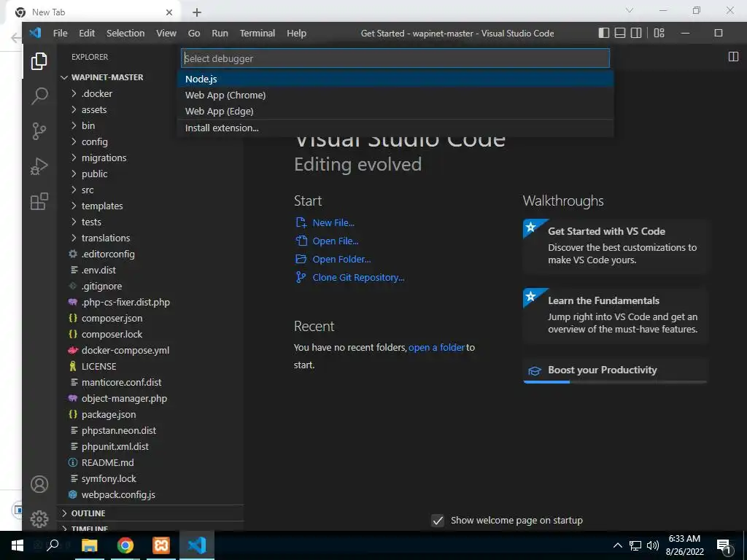Open the Run and Debug view

[x=39, y=166]
